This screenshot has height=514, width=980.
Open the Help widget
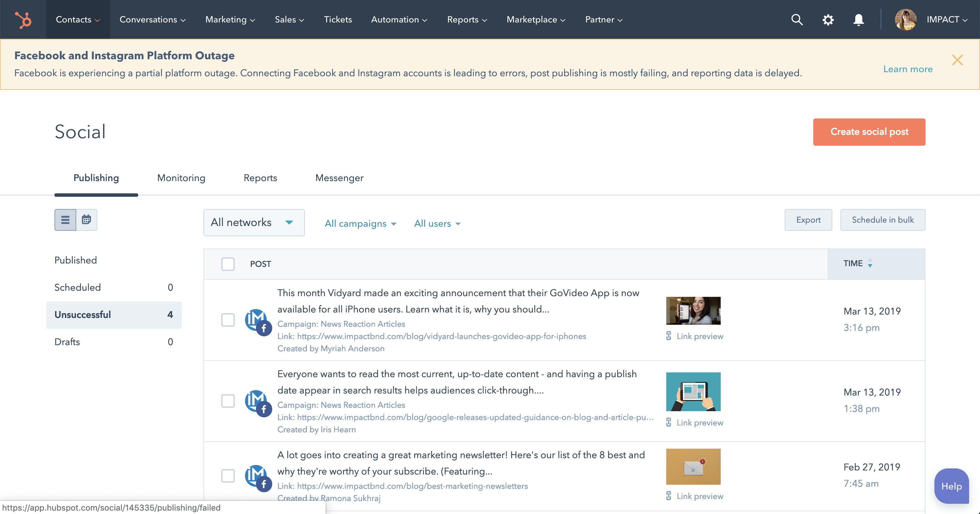coord(951,486)
